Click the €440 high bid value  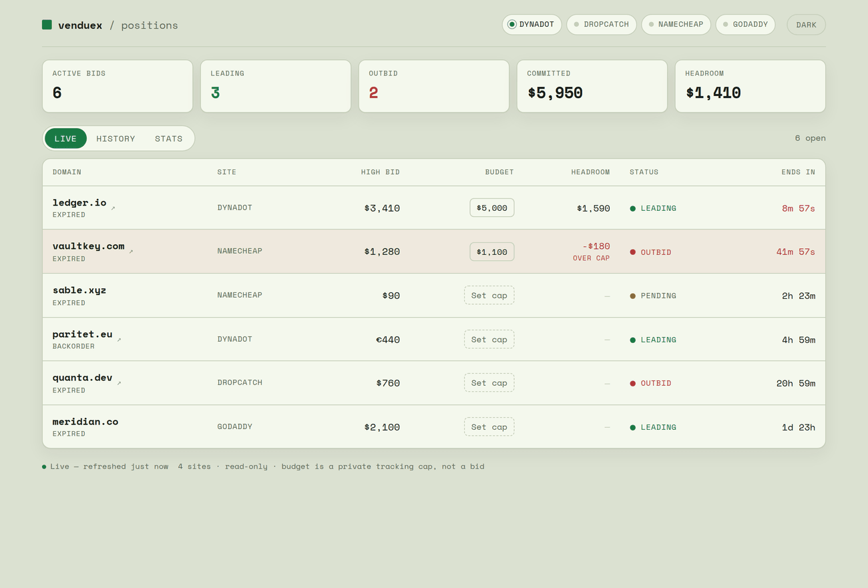coord(388,340)
